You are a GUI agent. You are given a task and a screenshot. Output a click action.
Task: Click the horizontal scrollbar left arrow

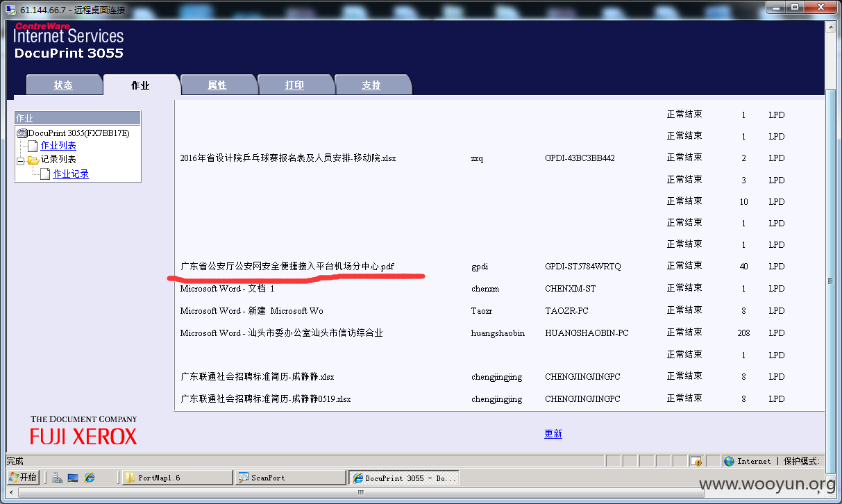click(10, 493)
